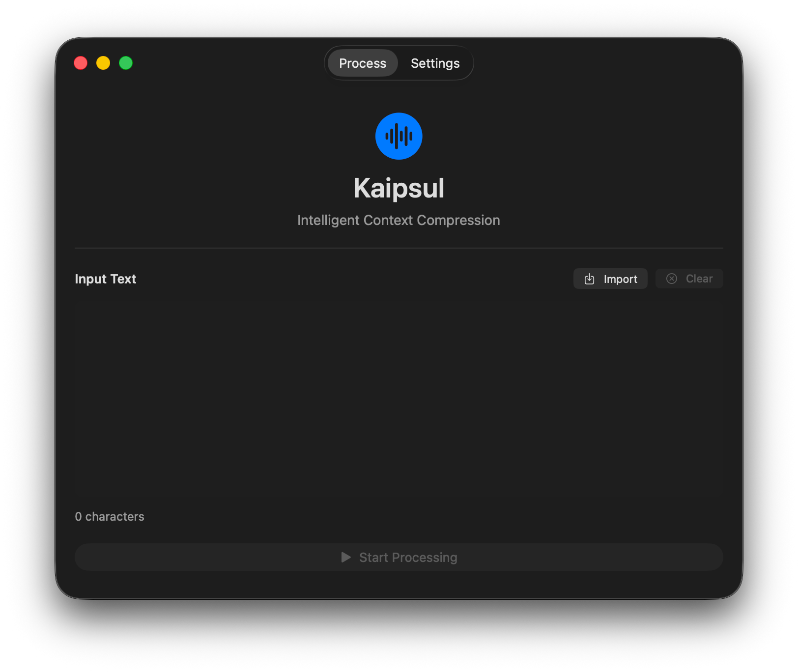Image resolution: width=798 pixels, height=672 pixels.
Task: Click the circled X icon in the Clear button
Action: [671, 279]
